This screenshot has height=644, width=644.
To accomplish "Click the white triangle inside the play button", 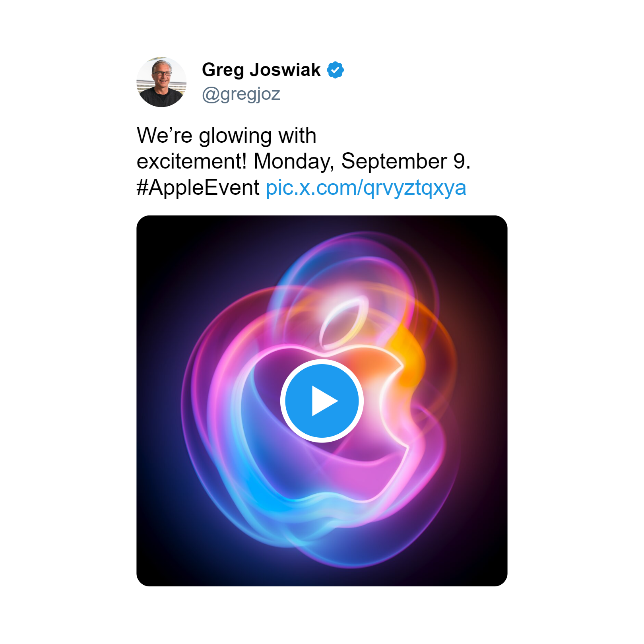I will [324, 401].
